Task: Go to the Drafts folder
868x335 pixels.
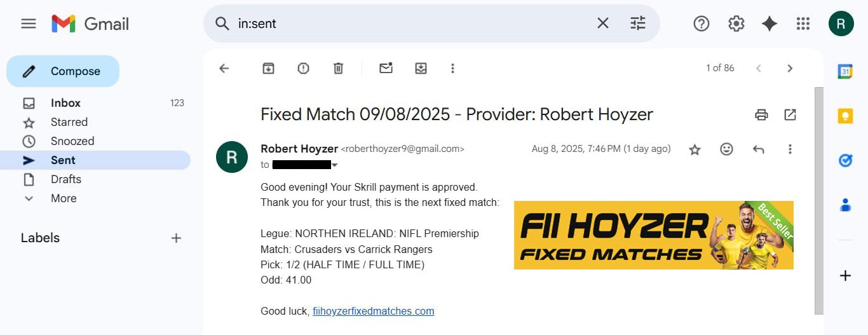Action: 66,179
